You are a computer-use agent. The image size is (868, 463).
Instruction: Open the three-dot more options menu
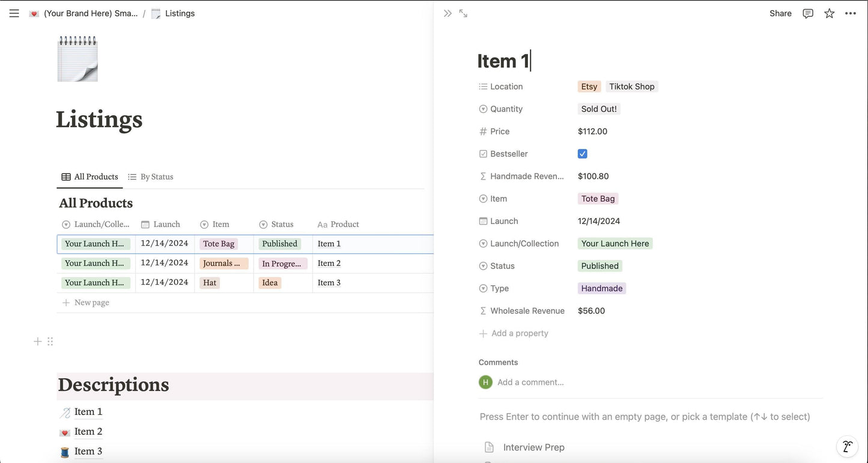click(x=850, y=13)
